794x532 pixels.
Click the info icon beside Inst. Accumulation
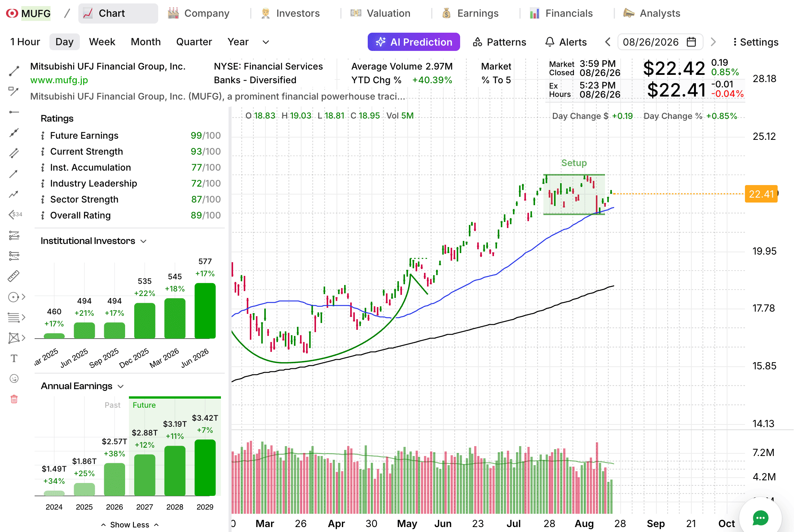pyautogui.click(x=43, y=168)
